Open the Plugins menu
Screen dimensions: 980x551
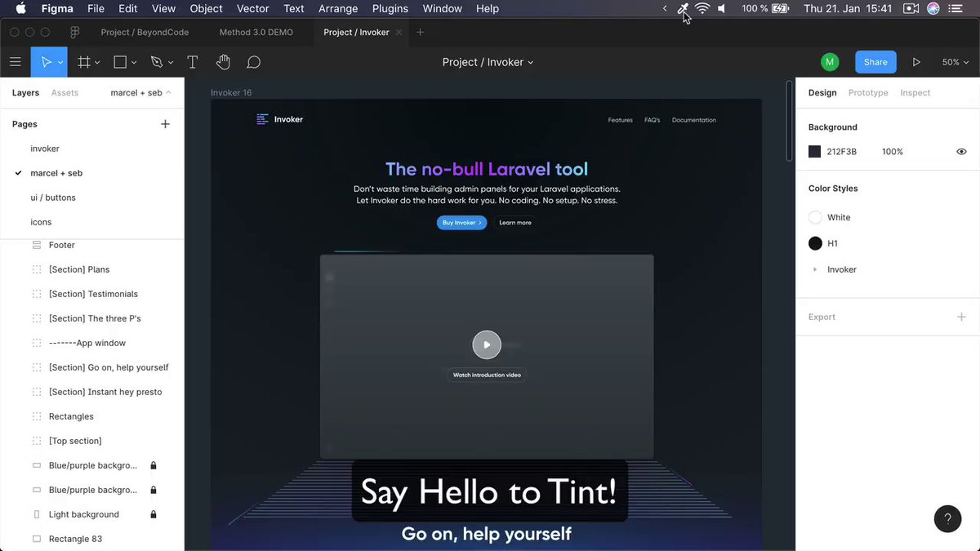click(x=390, y=8)
